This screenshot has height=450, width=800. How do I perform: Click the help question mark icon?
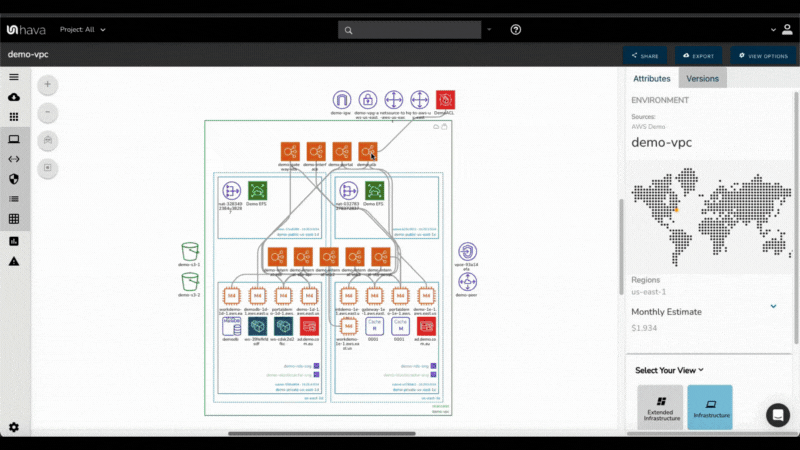click(x=516, y=30)
